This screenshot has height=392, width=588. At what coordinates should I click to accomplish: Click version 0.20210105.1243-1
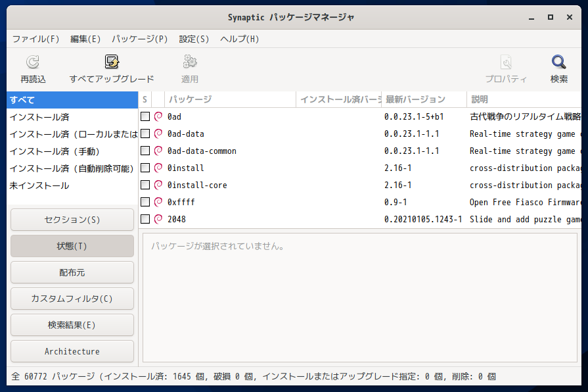[x=423, y=219]
